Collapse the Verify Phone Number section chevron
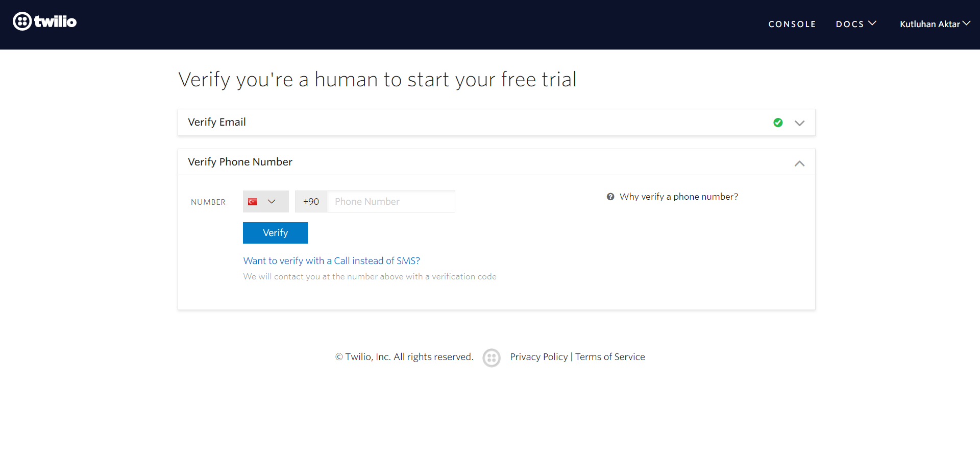Screen dimensions: 980x452 [799, 163]
